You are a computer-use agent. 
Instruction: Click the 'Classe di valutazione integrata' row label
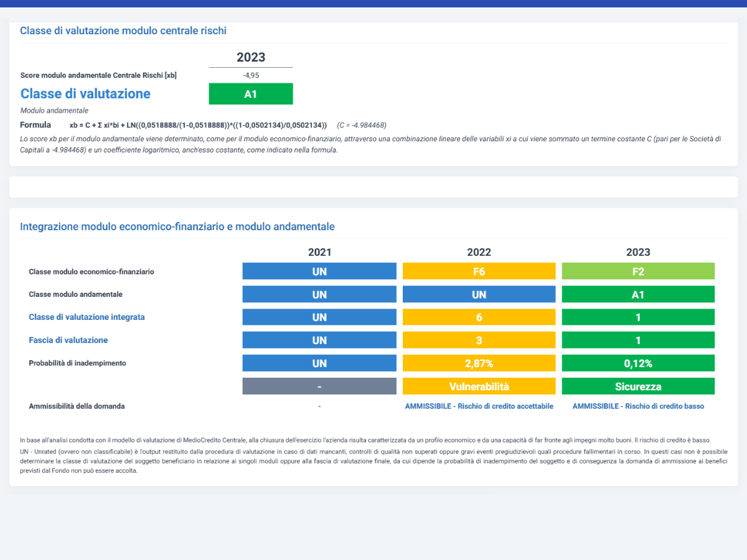point(87,317)
